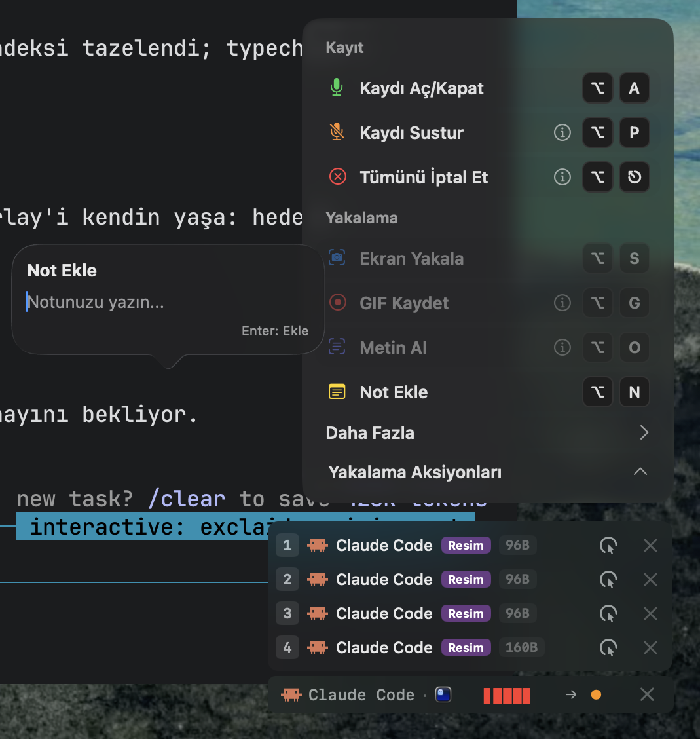Remove the second Claude Code capture item
Image resolution: width=700 pixels, height=739 pixels.
650,580
